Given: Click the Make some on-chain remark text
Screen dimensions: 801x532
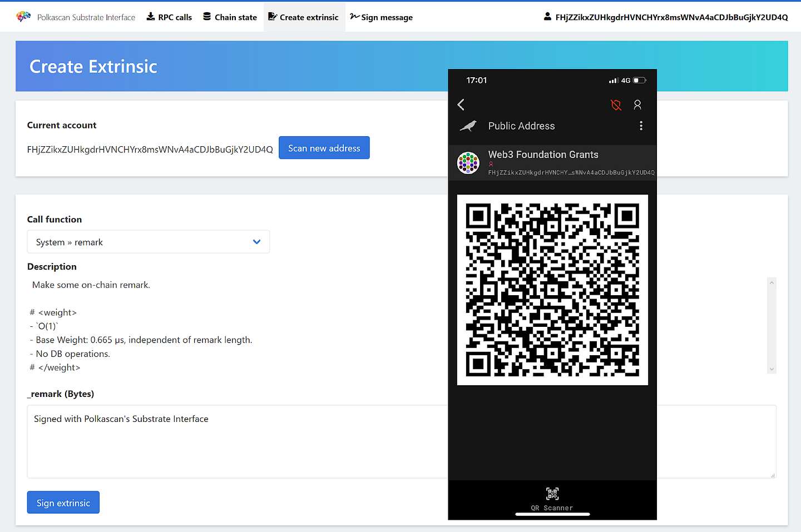Looking at the screenshot, I should (91, 285).
